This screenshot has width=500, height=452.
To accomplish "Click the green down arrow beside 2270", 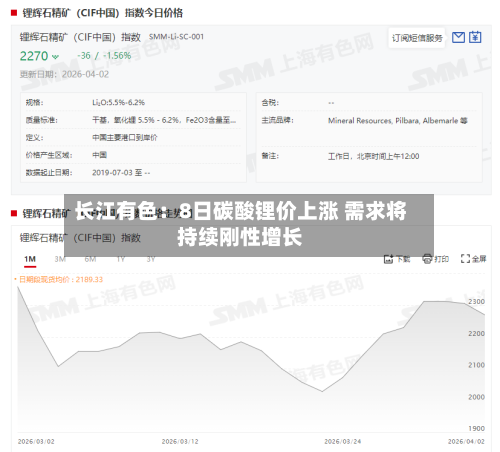I will [56, 57].
